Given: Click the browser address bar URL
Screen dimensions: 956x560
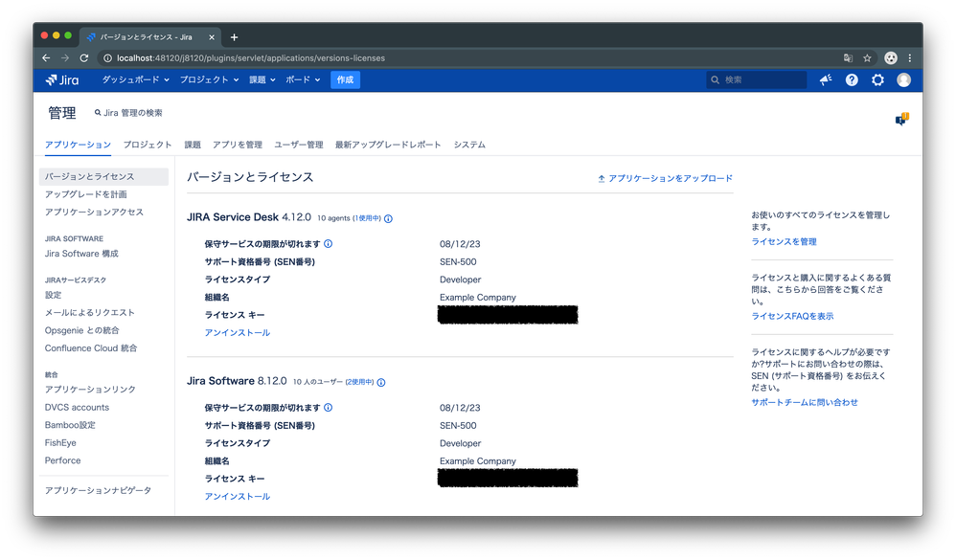Looking at the screenshot, I should (251, 57).
